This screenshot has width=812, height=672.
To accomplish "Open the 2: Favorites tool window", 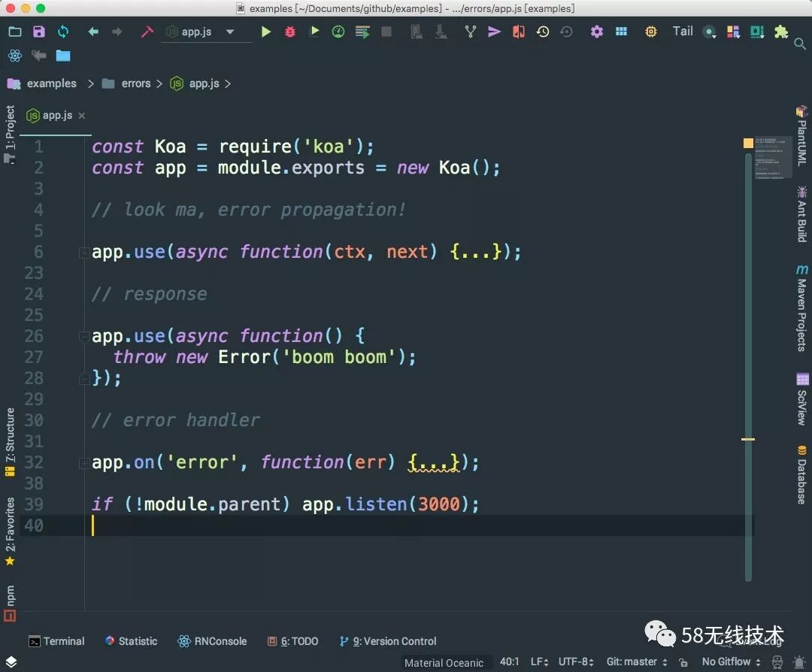I will [x=10, y=531].
